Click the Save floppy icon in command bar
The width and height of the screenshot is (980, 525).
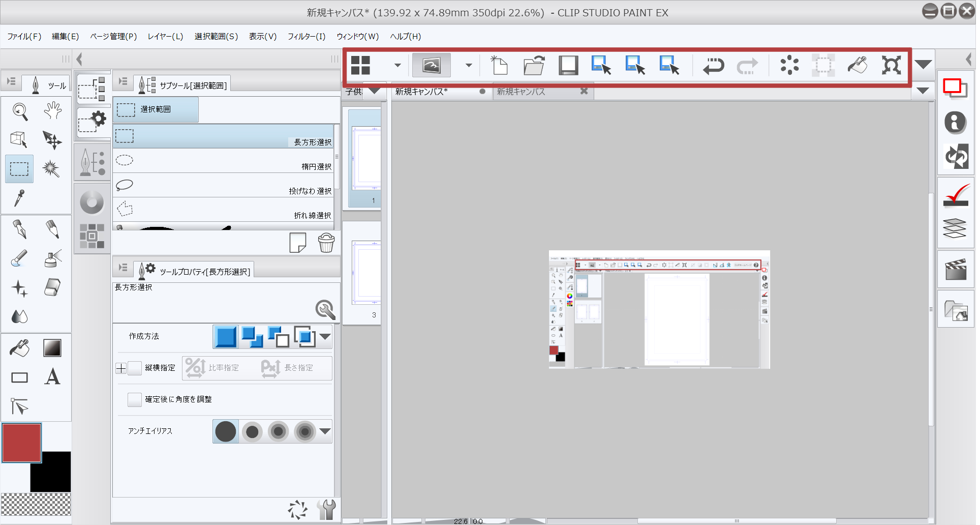tap(568, 66)
